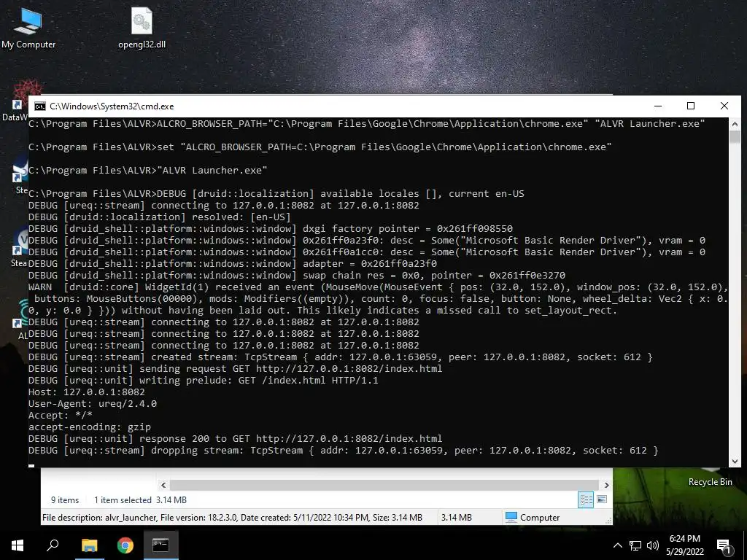Click the cmd.exe title bar icon
This screenshot has height=560, width=747.
pos(40,106)
